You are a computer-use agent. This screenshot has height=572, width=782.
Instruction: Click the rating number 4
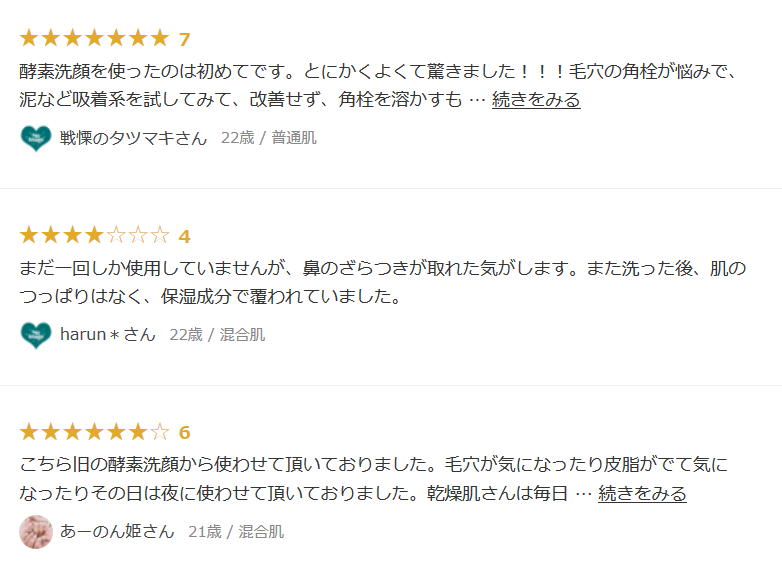(x=184, y=236)
